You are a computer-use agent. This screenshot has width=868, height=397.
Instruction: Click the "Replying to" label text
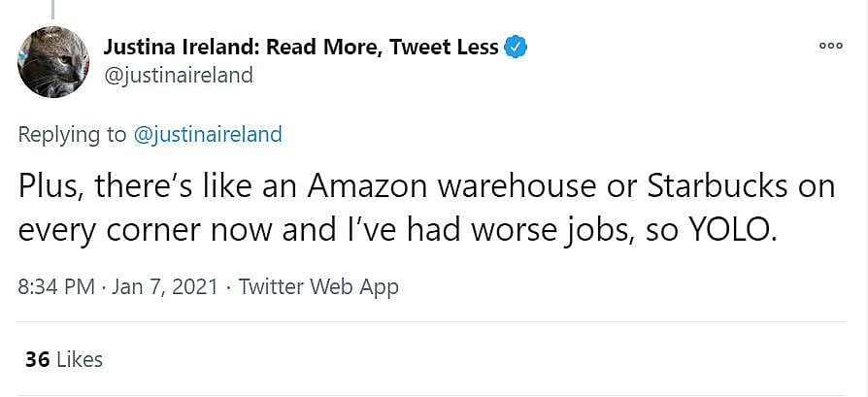pyautogui.click(x=73, y=135)
